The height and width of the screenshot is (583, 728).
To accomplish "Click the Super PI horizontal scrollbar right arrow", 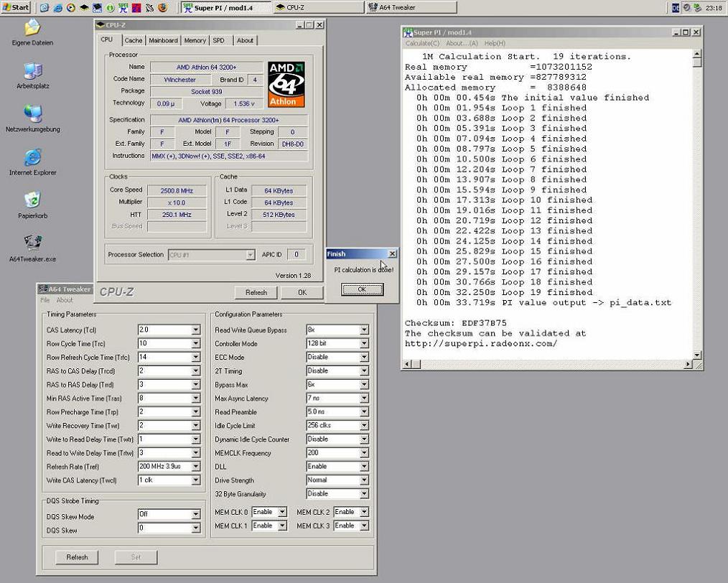I will pyautogui.click(x=688, y=365).
